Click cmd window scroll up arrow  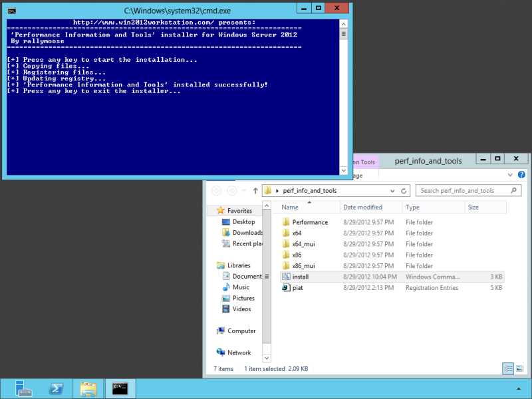343,24
